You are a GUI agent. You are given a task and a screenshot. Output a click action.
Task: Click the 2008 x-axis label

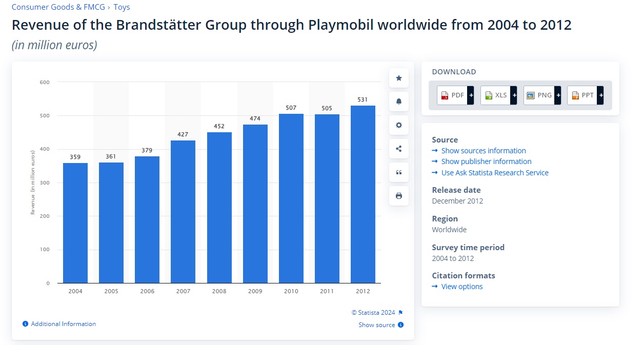219,291
